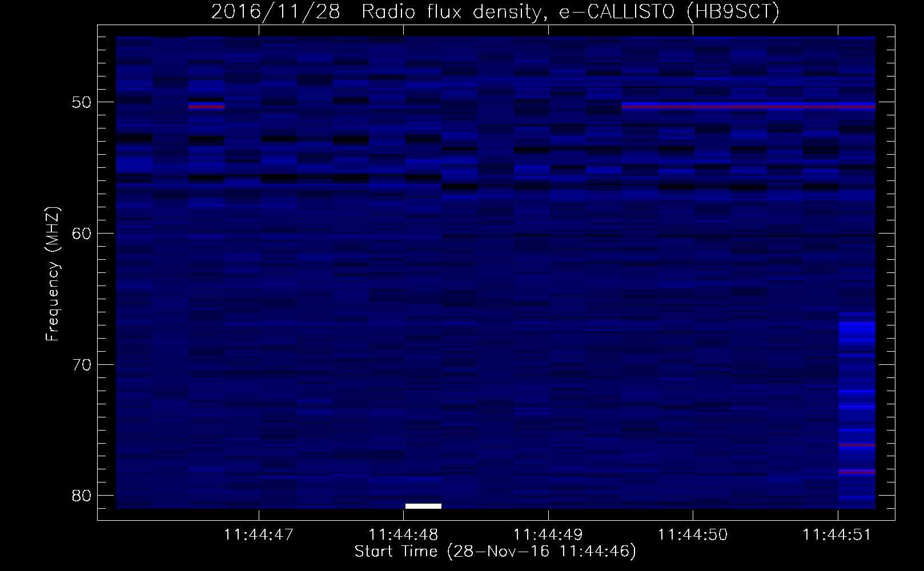The height and width of the screenshot is (571, 924).
Task: Click the long red emission line near 50 MHz
Action: coord(749,106)
